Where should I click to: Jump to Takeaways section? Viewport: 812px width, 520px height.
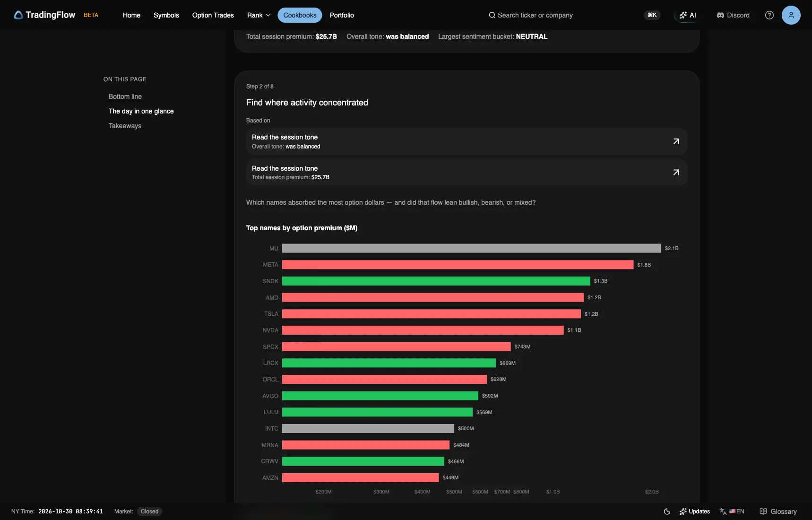click(125, 126)
